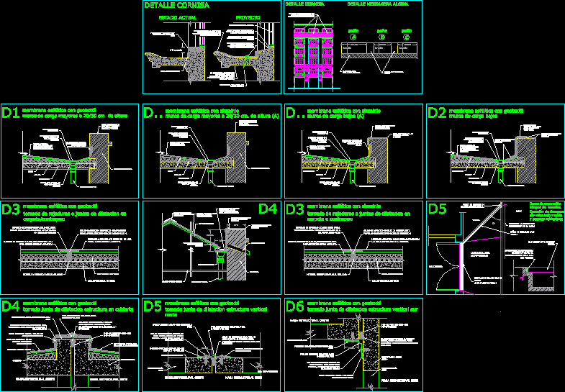Select the D3 geotextil joint detail label
565x392 pixels.
[x=11, y=209]
